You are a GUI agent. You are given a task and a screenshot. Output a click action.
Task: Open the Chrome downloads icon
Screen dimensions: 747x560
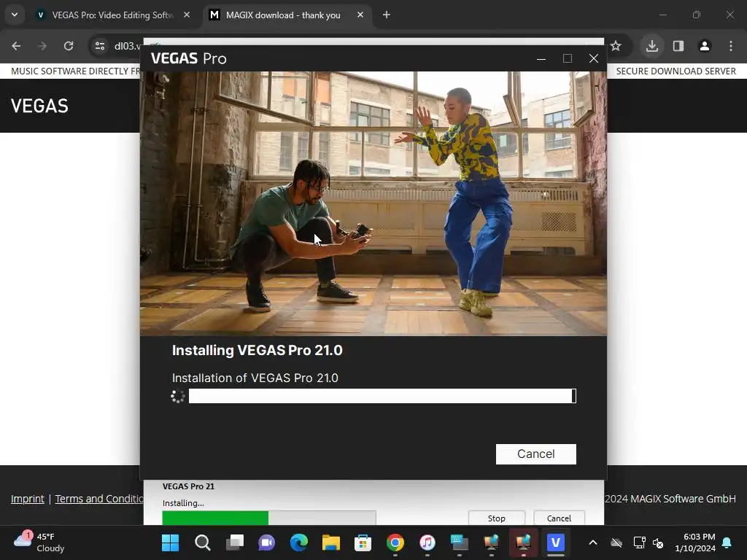click(651, 46)
